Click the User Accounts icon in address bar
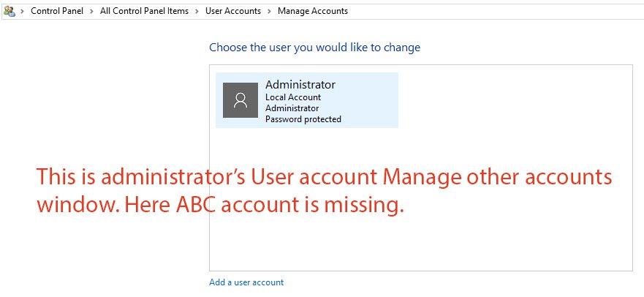This screenshot has height=297, width=644. click(10, 11)
